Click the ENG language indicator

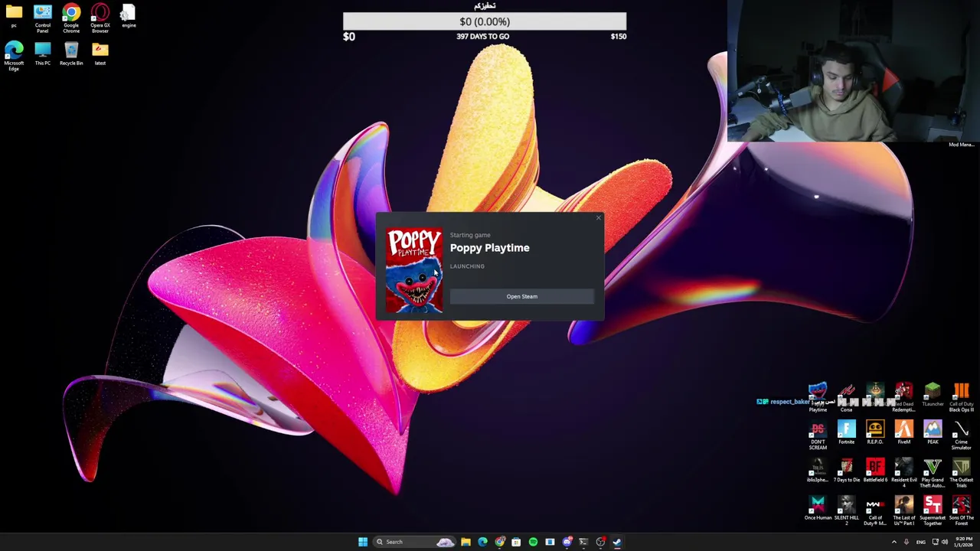pos(921,542)
